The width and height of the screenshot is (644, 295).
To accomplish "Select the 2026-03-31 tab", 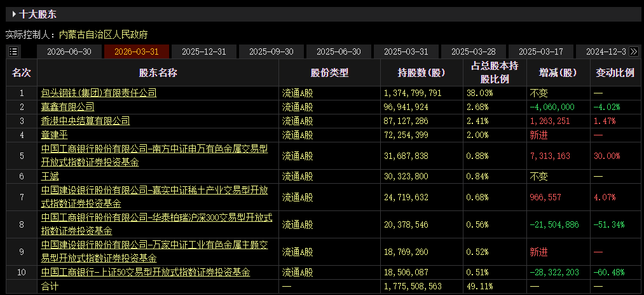I will (x=136, y=51).
